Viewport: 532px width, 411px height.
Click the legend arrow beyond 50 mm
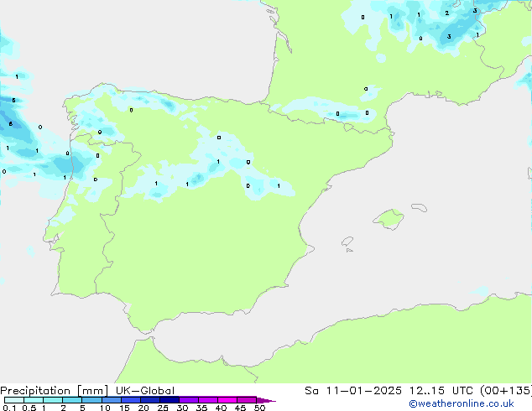click(x=266, y=400)
